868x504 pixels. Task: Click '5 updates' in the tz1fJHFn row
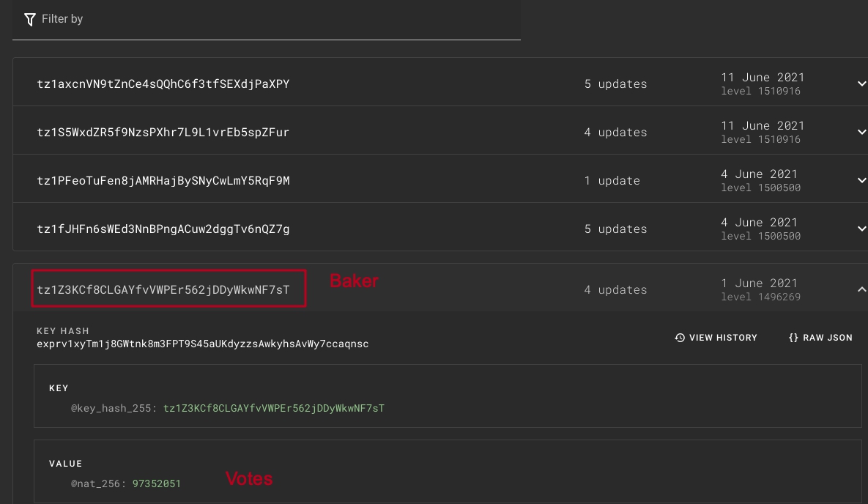(615, 228)
